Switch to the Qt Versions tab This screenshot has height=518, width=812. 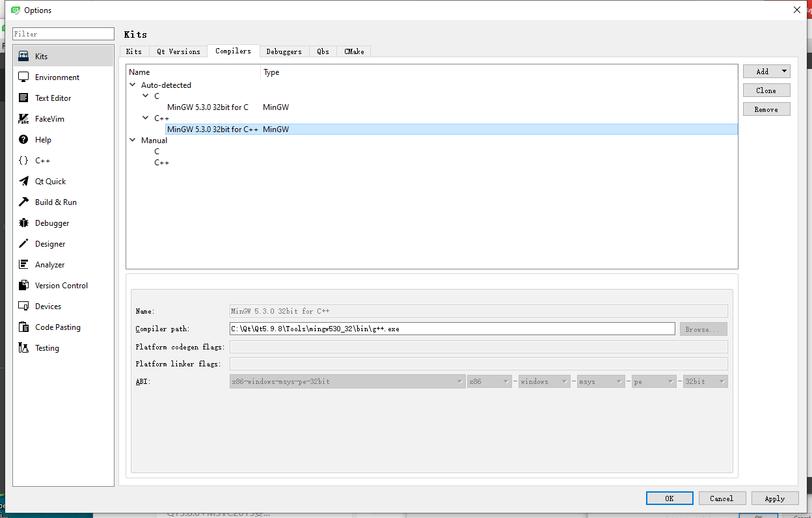(178, 51)
